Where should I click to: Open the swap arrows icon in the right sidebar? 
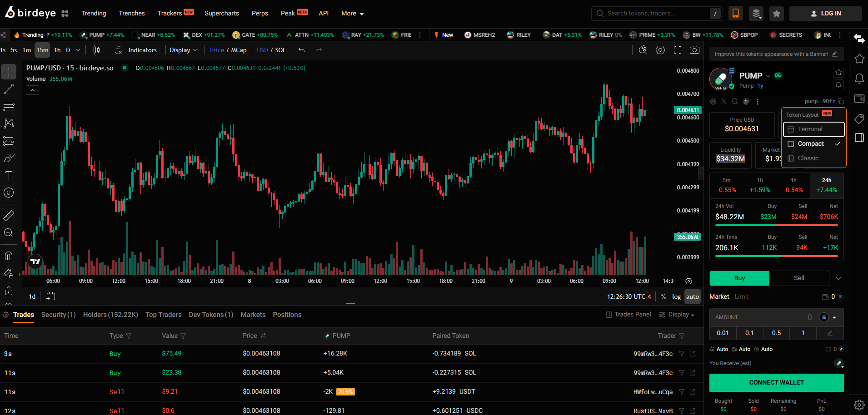pos(859,39)
